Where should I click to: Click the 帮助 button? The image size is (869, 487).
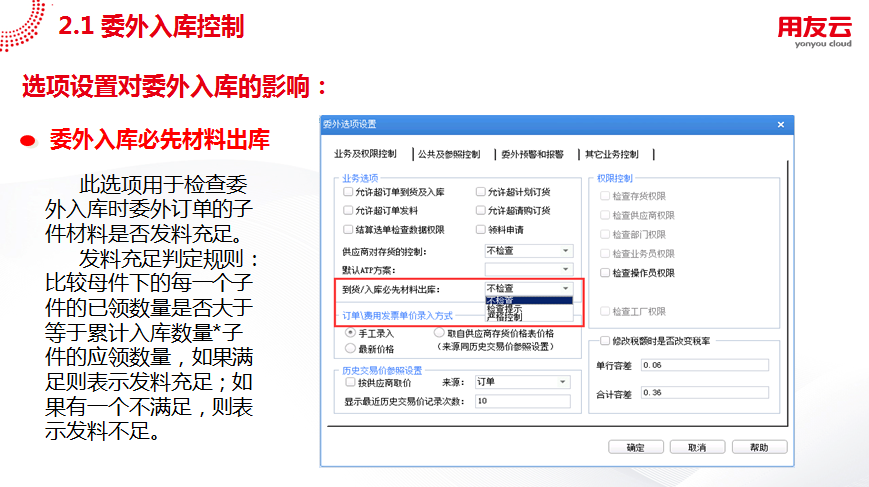click(x=759, y=447)
